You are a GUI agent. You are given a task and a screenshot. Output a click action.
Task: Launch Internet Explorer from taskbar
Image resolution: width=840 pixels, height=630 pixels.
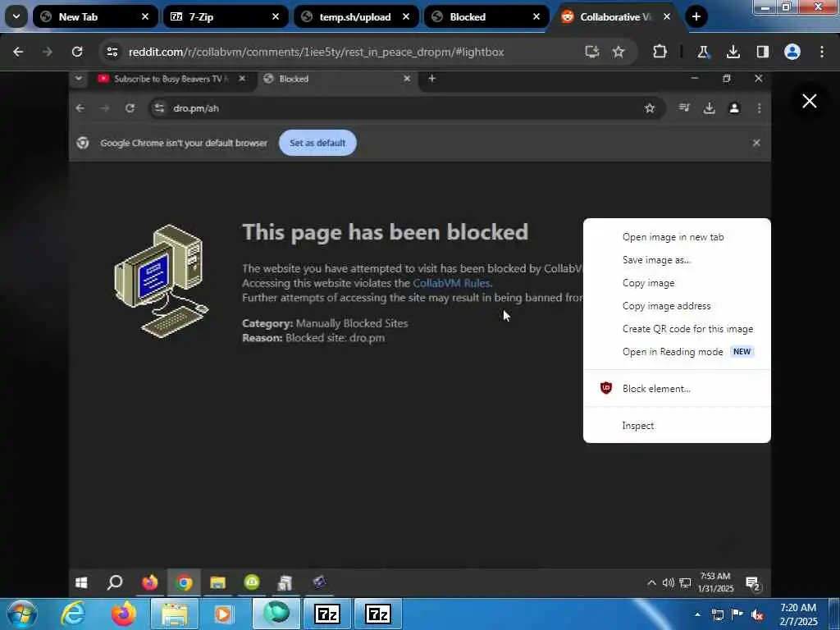pos(73,614)
